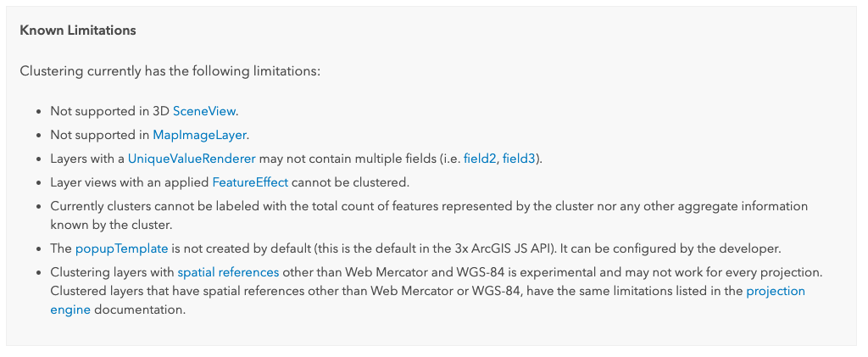Viewport: 868px width, 357px height.
Task: Open the SceneView link
Action: (204, 111)
